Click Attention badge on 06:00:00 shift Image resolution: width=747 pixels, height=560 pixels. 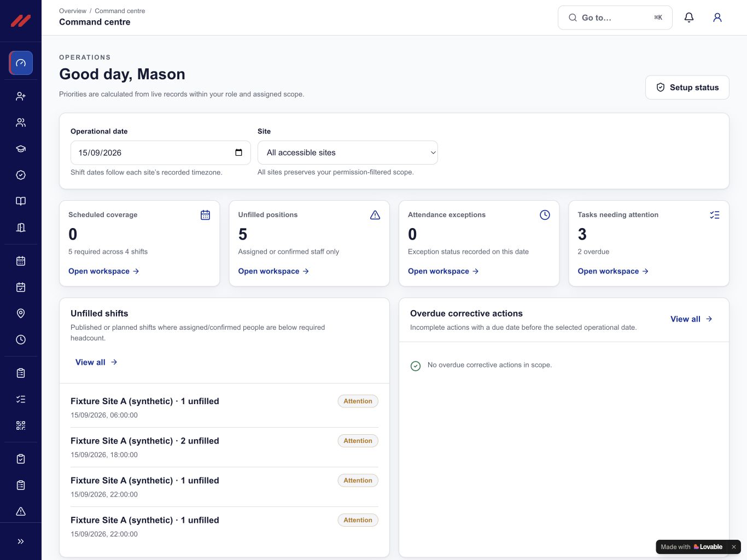tap(358, 401)
